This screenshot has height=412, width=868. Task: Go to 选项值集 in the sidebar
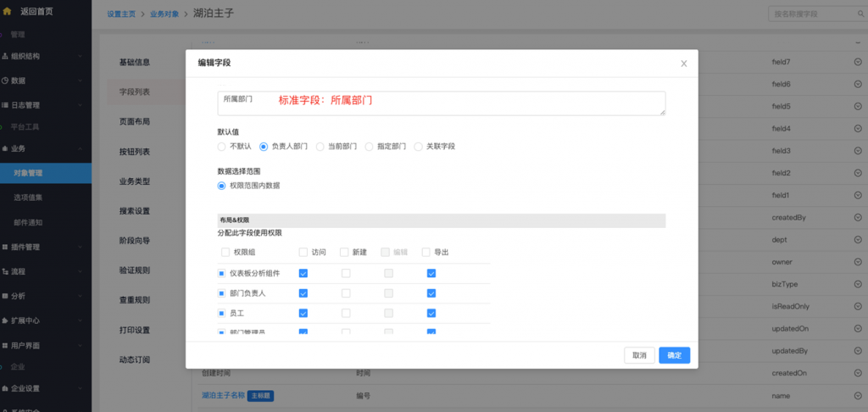point(28,198)
